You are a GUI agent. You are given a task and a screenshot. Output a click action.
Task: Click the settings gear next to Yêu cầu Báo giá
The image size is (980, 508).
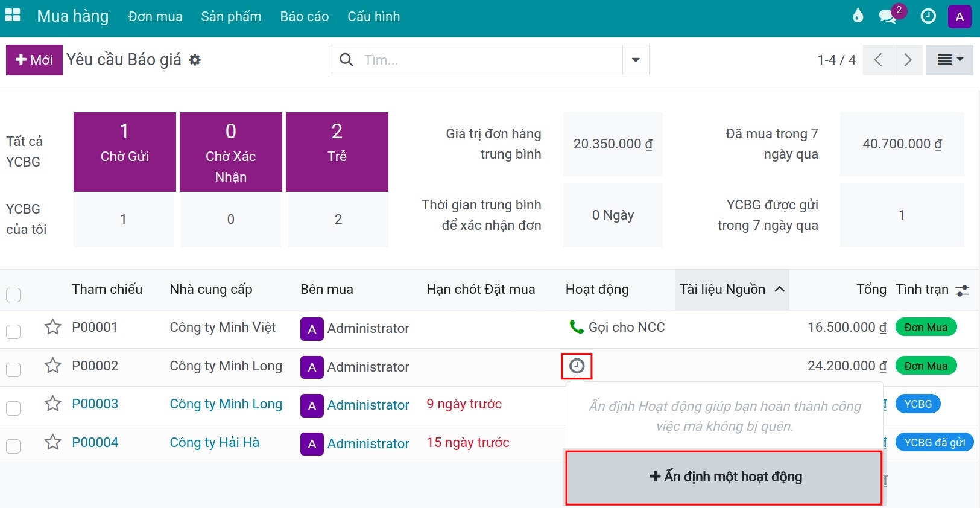[195, 60]
